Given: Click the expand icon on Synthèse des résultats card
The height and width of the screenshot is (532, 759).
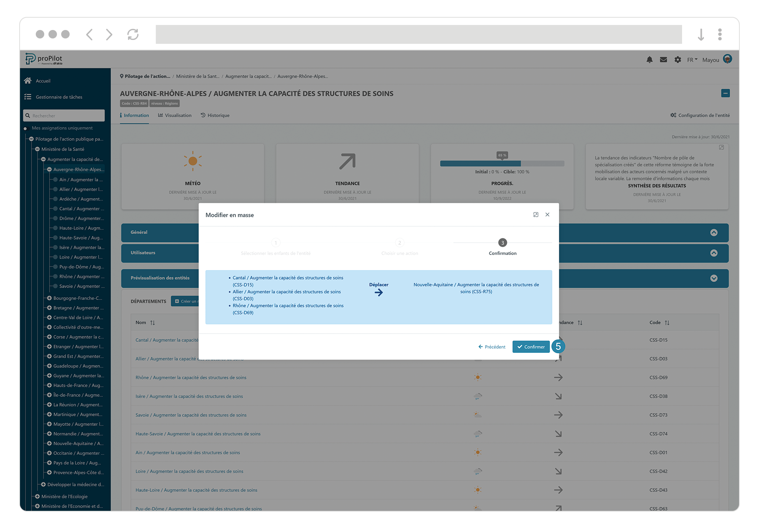Looking at the screenshot, I should (x=721, y=147).
